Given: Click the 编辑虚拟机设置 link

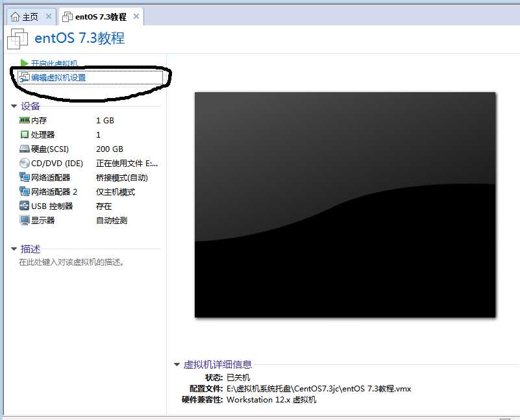Looking at the screenshot, I should (58, 77).
